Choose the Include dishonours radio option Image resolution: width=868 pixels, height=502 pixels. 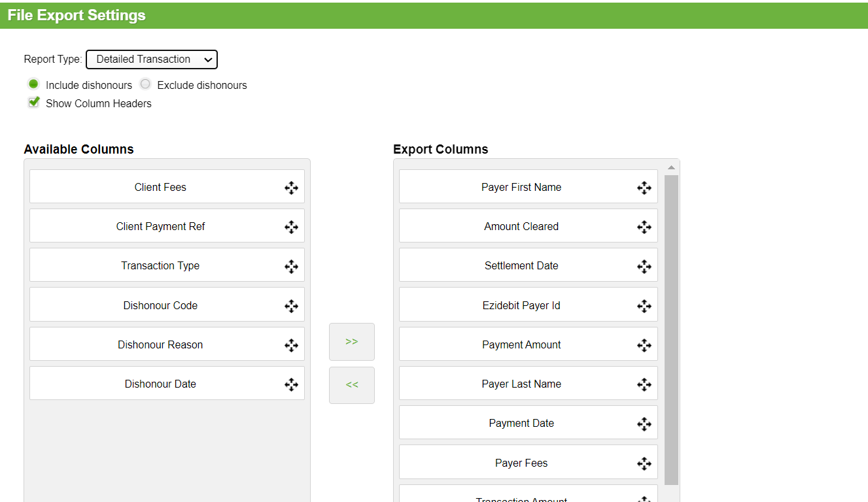(34, 84)
